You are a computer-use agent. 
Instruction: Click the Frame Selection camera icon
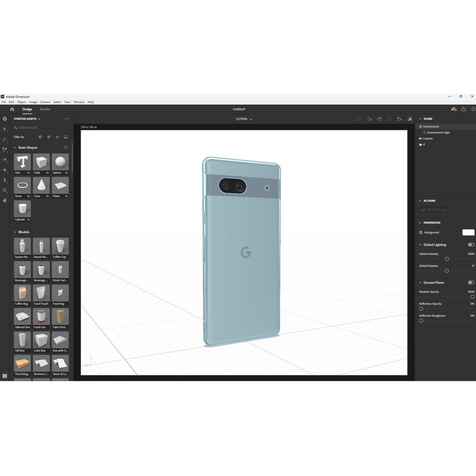click(369, 119)
